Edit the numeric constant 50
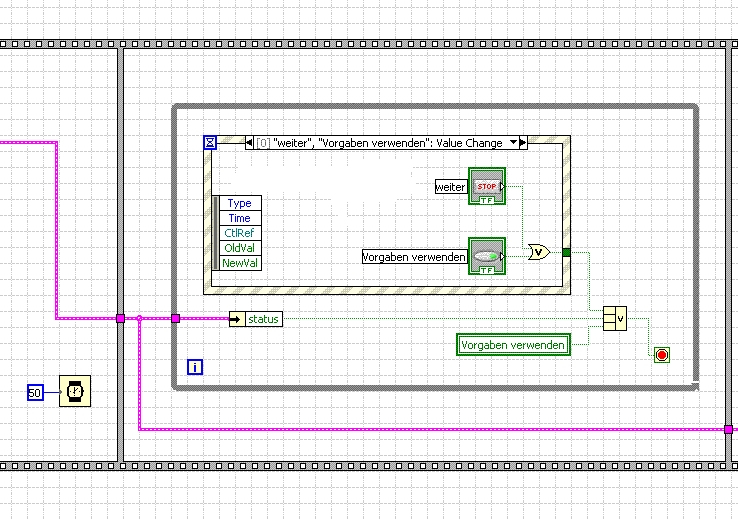Viewport: 738px width, 519px height. [35, 393]
